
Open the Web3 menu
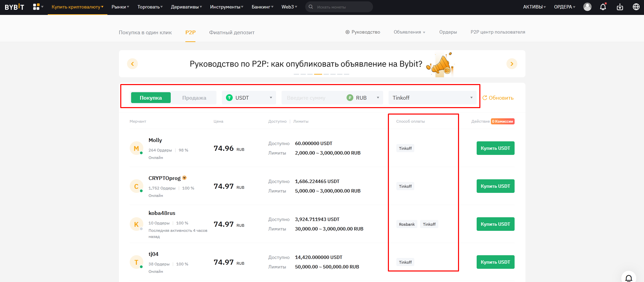(x=289, y=7)
